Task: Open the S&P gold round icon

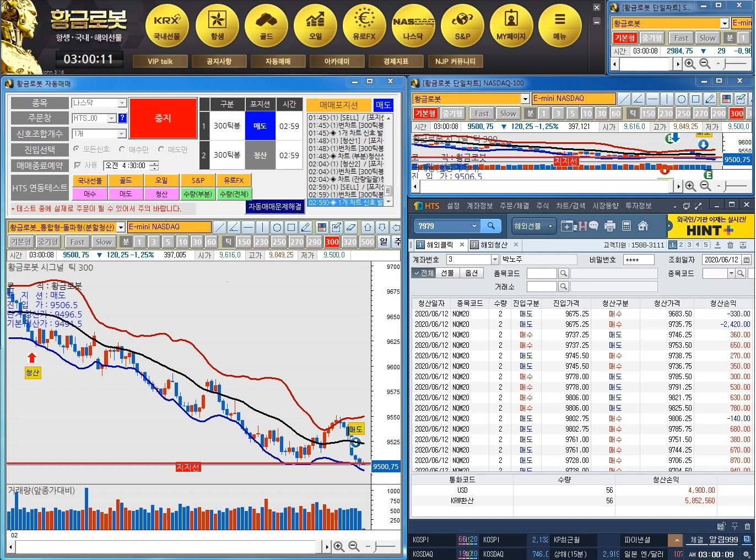Action: 462,25
